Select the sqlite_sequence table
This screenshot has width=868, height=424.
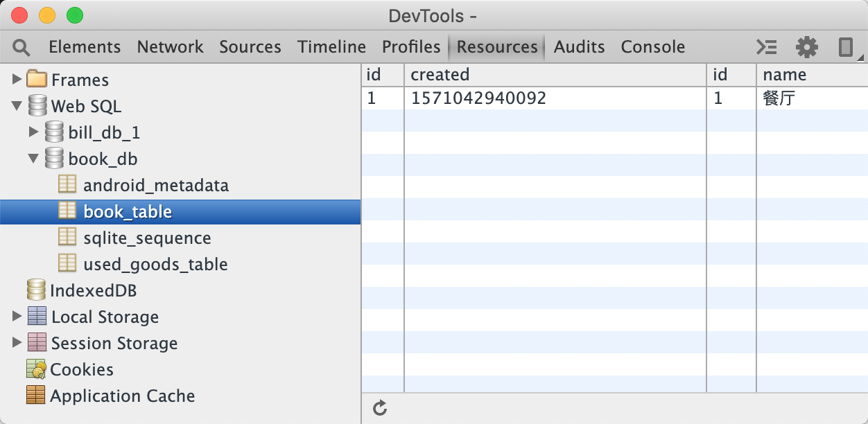(147, 238)
